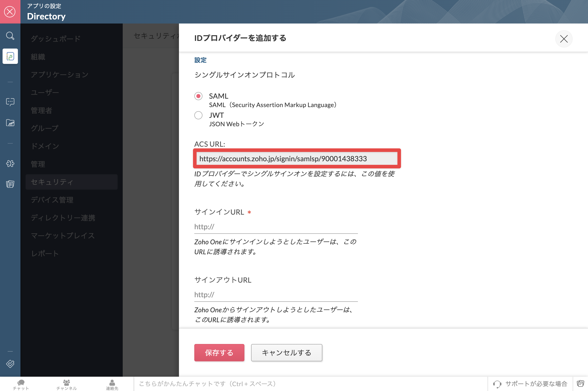Click the キャンセルする button
Viewport: 588px width, 391px height.
(287, 353)
